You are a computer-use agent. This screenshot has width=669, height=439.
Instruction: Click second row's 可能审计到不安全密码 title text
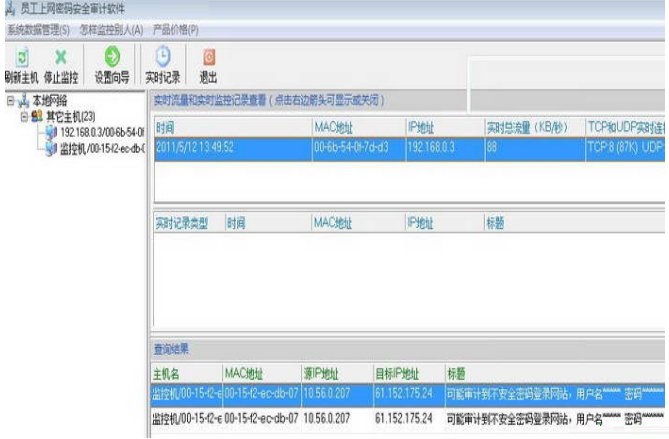click(x=555, y=419)
